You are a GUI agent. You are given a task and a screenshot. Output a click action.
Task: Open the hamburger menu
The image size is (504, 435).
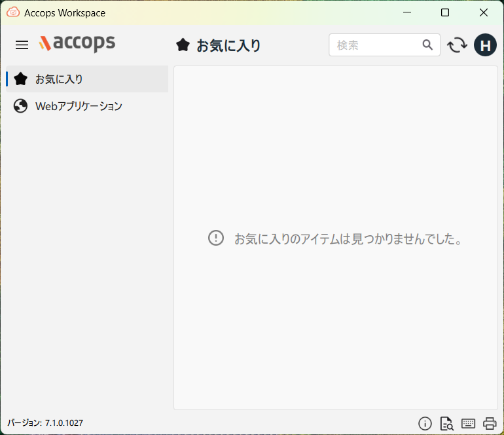pyautogui.click(x=22, y=45)
